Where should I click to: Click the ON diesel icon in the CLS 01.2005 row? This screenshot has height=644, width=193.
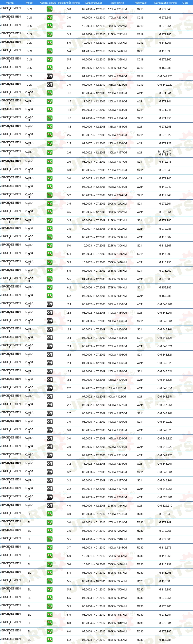(x=50, y=76)
